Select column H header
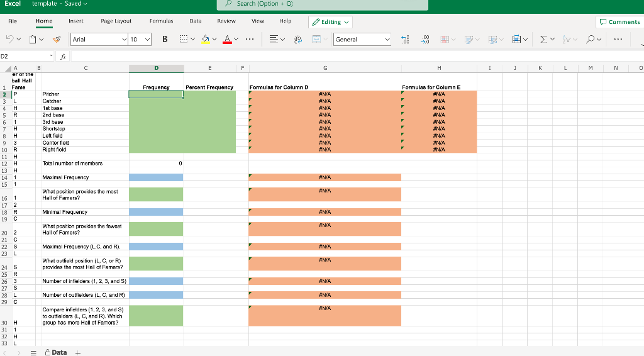Image resolution: width=644 pixels, height=356 pixels. [x=439, y=68]
